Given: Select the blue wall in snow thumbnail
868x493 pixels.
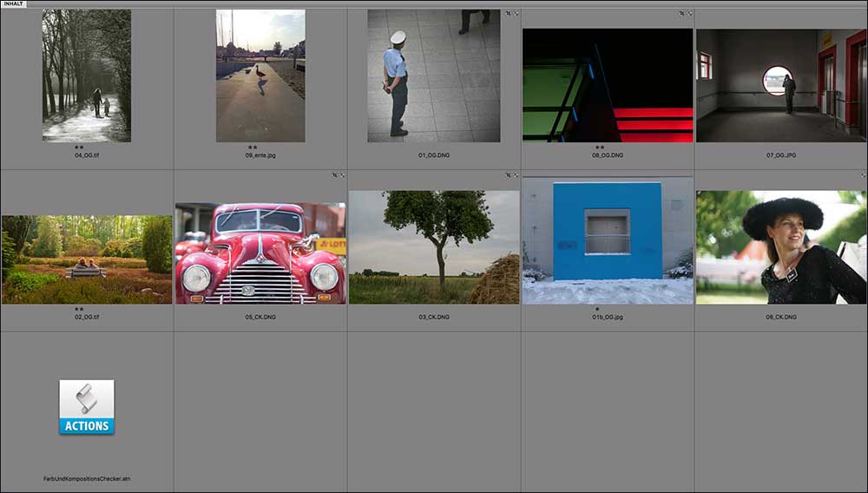Looking at the screenshot, I should coord(608,240).
